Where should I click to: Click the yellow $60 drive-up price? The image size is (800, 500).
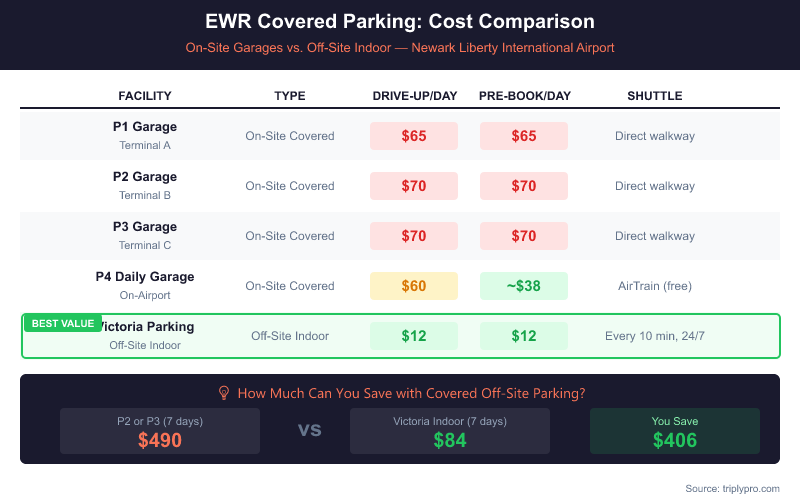(414, 286)
